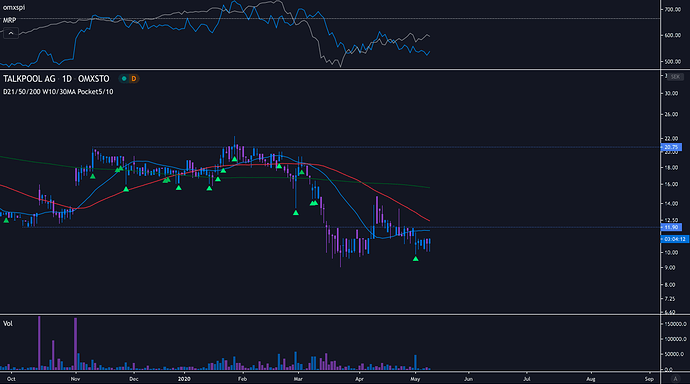
Task: Click the green triangle marker below the May candle
Action: click(415, 259)
